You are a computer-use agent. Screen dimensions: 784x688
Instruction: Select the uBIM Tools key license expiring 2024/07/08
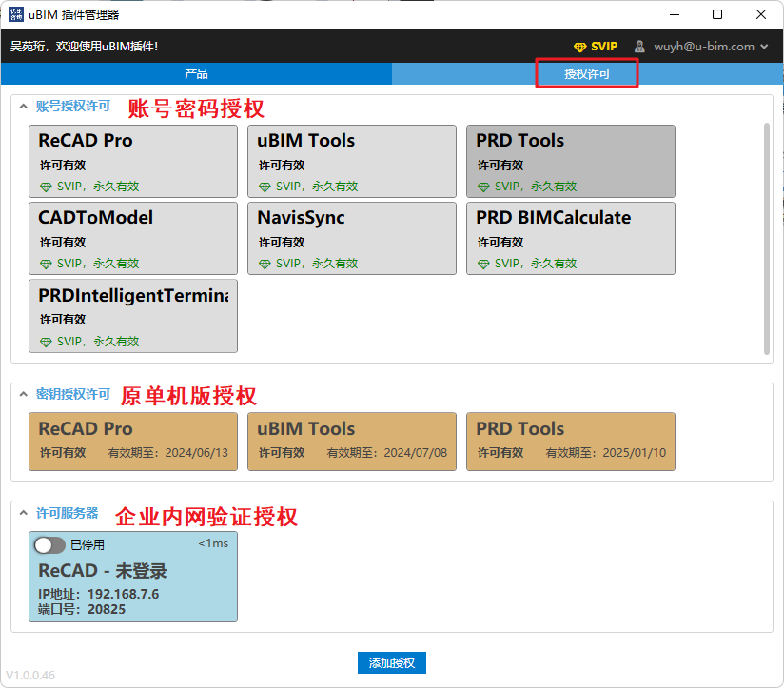click(x=352, y=441)
